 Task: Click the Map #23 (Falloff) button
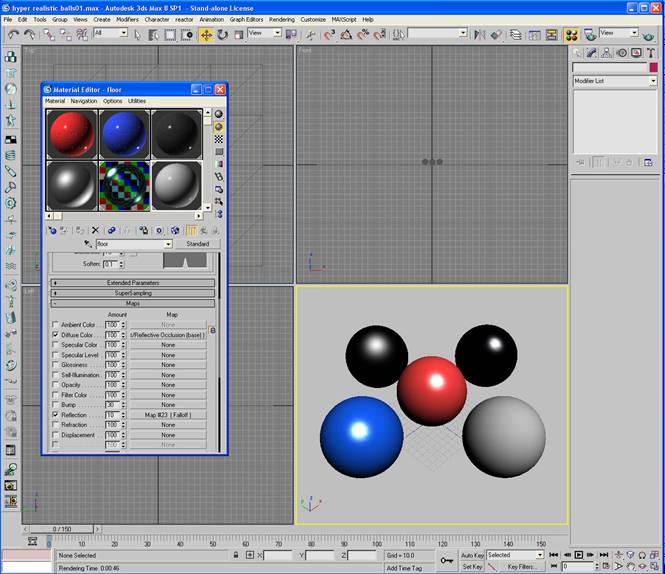click(x=168, y=415)
